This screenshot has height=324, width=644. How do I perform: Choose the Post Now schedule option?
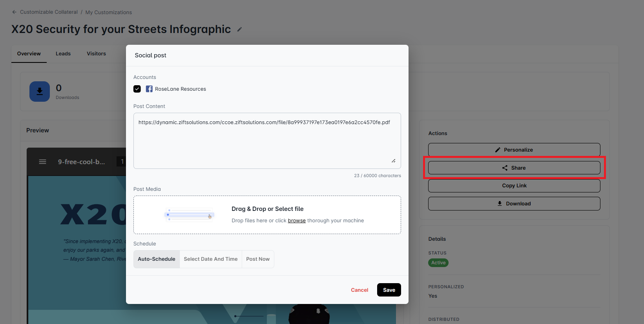[258, 259]
